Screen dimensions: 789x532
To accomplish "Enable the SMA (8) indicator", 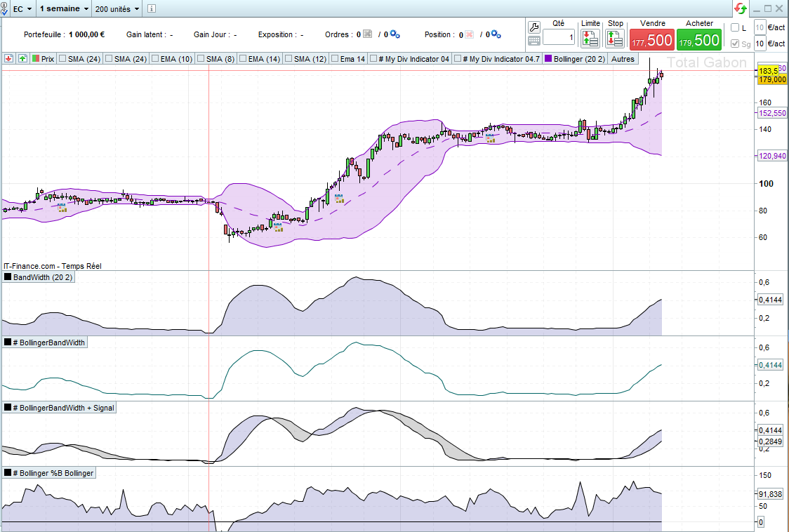I will pos(201,59).
